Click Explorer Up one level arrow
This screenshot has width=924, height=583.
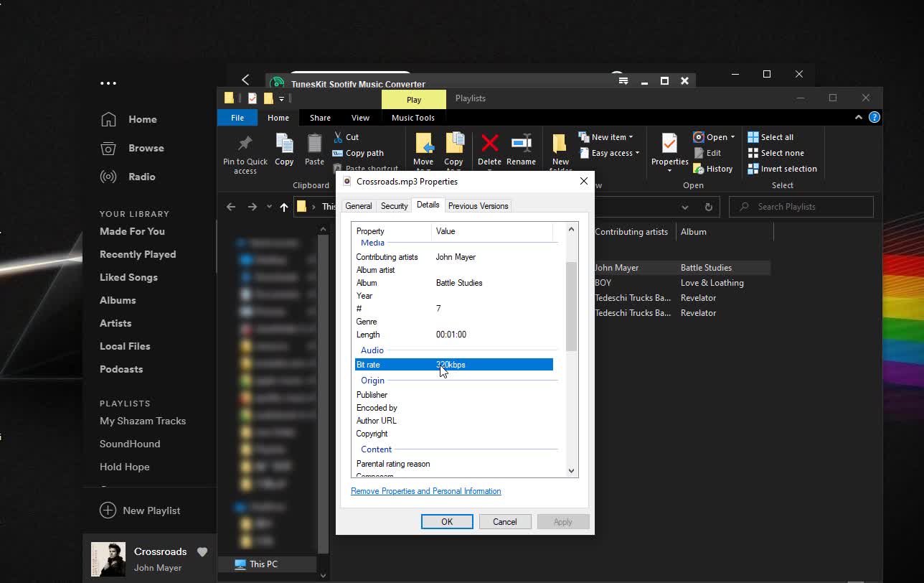pyautogui.click(x=284, y=207)
